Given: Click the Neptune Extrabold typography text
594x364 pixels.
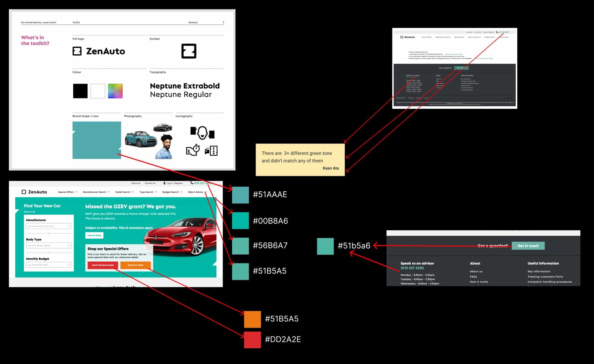Looking at the screenshot, I should (185, 86).
